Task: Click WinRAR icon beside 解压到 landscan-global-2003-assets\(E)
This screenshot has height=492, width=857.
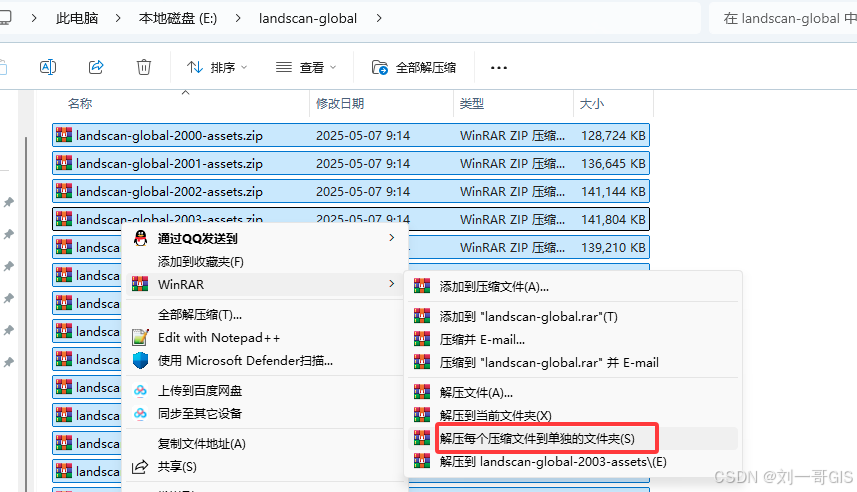Action: pyautogui.click(x=422, y=461)
